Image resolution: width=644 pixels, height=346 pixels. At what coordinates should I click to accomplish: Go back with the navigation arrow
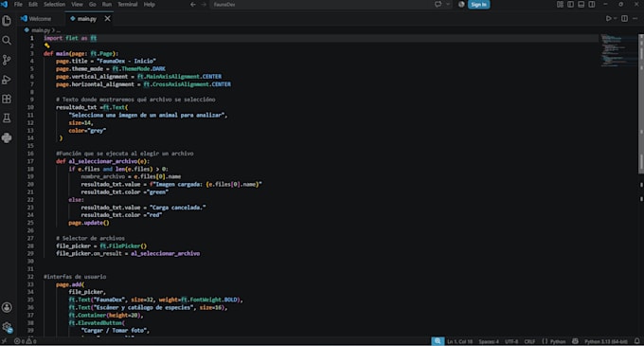click(x=192, y=5)
